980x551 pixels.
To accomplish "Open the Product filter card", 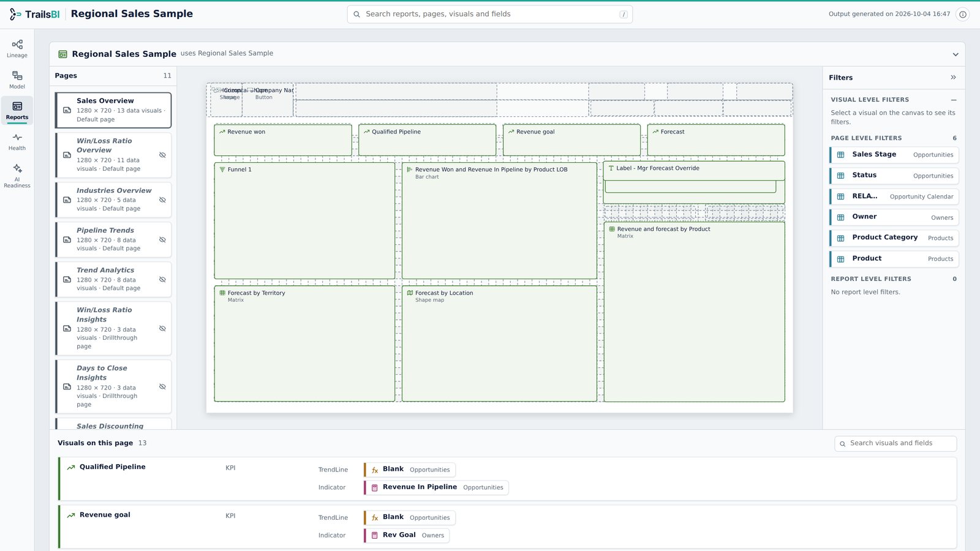I will pyautogui.click(x=894, y=259).
